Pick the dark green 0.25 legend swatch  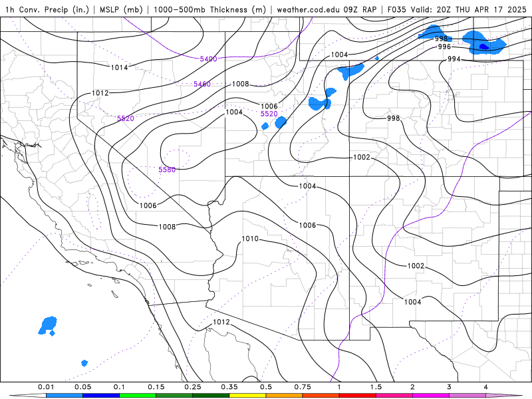[x=211, y=396]
